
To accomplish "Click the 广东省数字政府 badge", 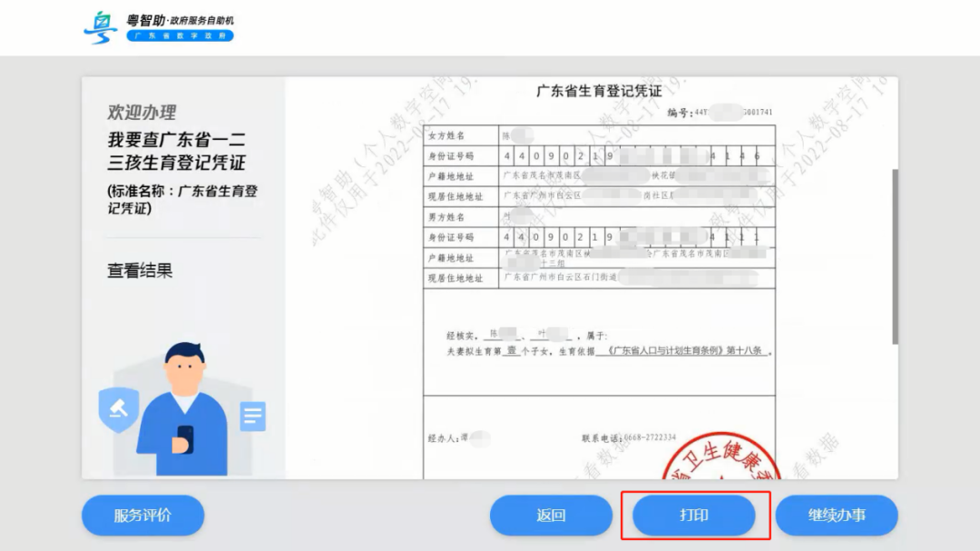I will pos(180,35).
